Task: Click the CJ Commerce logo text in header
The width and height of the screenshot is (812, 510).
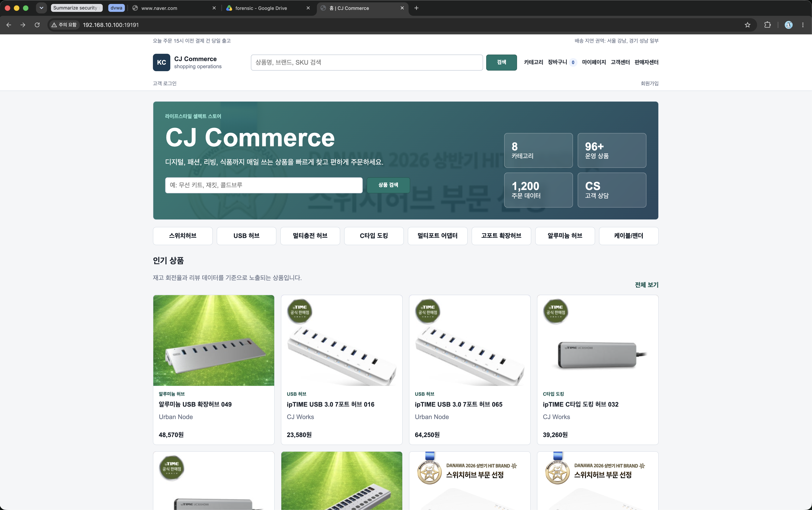Action: [196, 59]
